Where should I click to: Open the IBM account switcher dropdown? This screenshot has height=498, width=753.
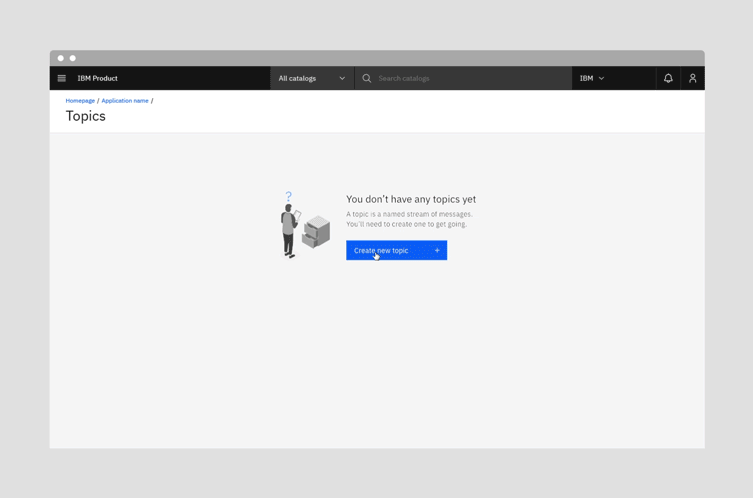pyautogui.click(x=592, y=78)
